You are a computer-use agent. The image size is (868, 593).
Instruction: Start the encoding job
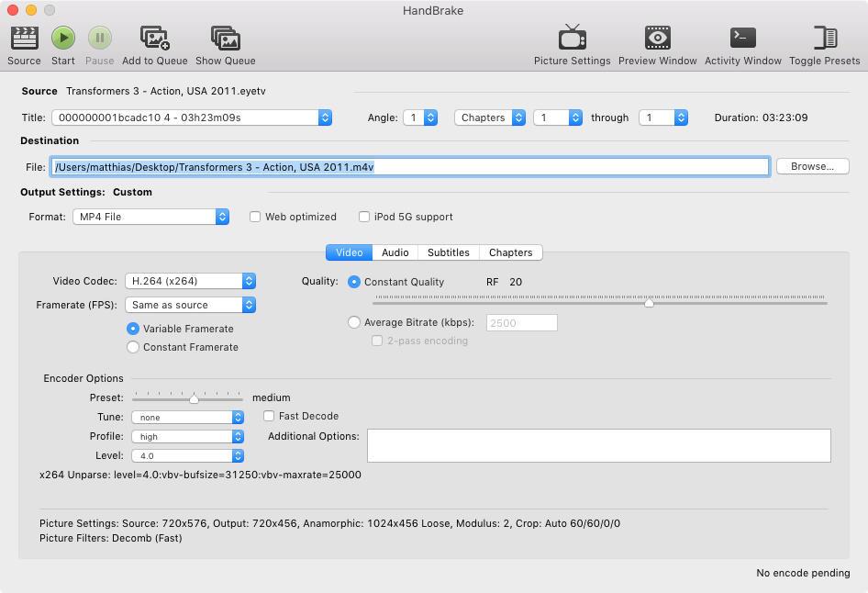click(62, 41)
